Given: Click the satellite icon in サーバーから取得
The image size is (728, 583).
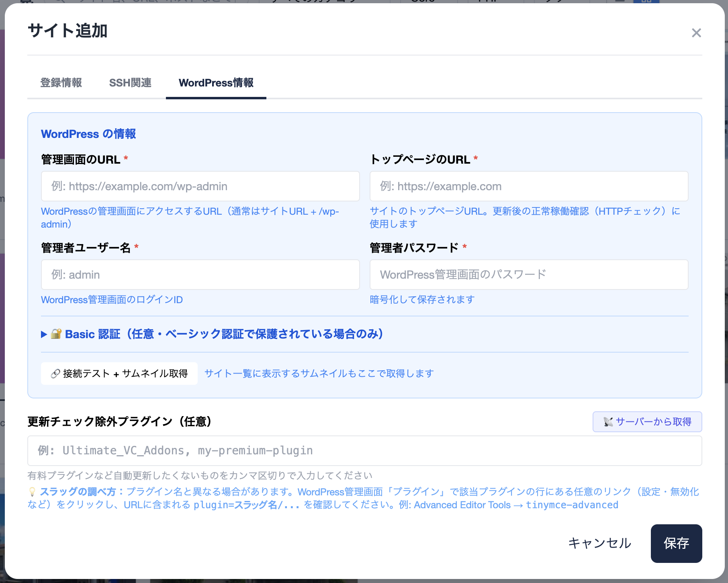Looking at the screenshot, I should point(608,422).
